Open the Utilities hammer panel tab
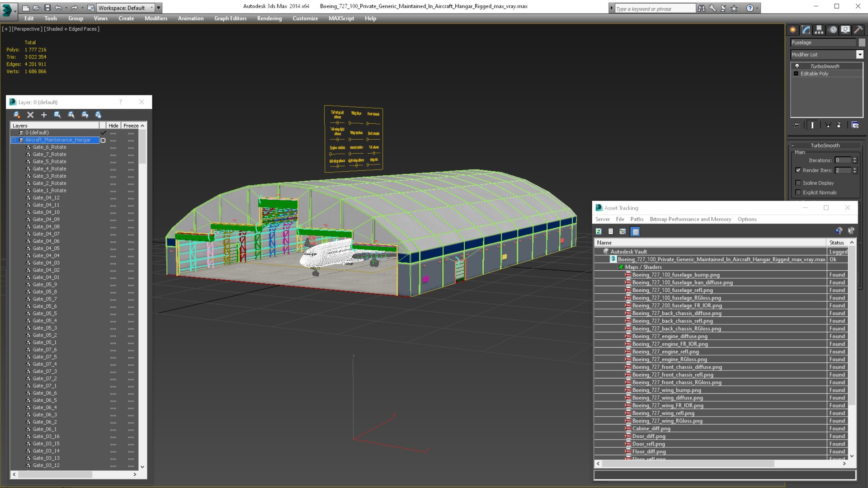 click(859, 30)
